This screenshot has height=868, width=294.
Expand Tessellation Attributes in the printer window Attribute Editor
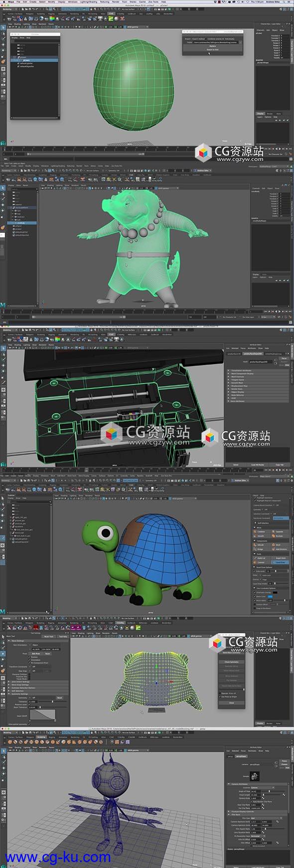[x=259, y=370]
